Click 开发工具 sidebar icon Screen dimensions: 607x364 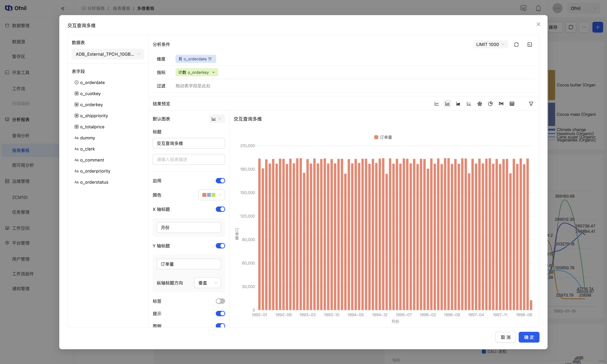click(7, 73)
